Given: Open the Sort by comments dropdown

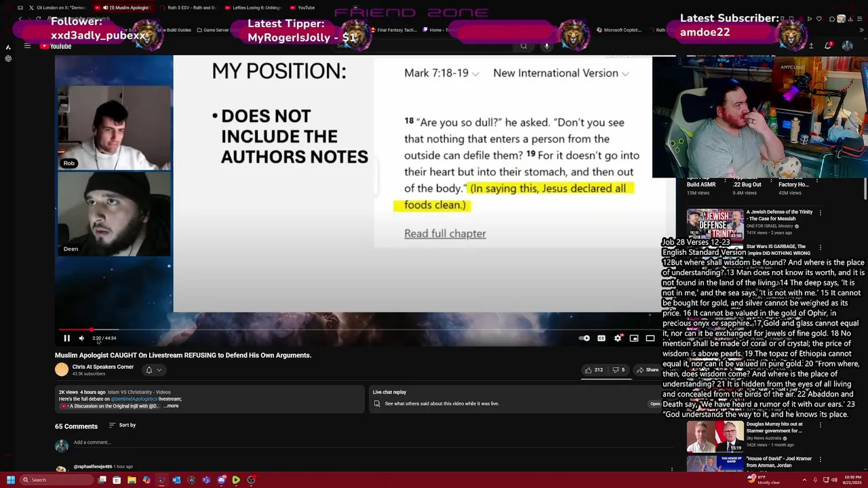Looking at the screenshot, I should (123, 425).
